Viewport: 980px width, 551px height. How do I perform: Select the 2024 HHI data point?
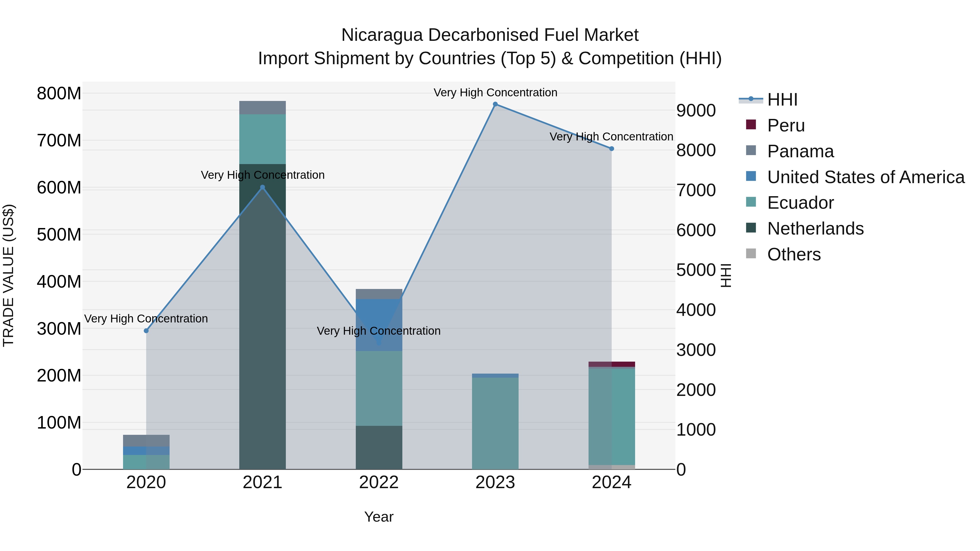point(612,149)
